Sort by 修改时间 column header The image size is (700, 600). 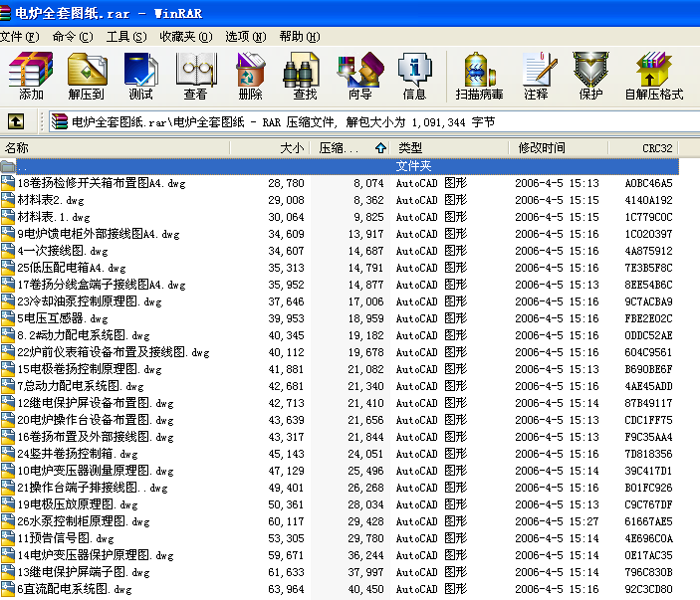(x=558, y=148)
